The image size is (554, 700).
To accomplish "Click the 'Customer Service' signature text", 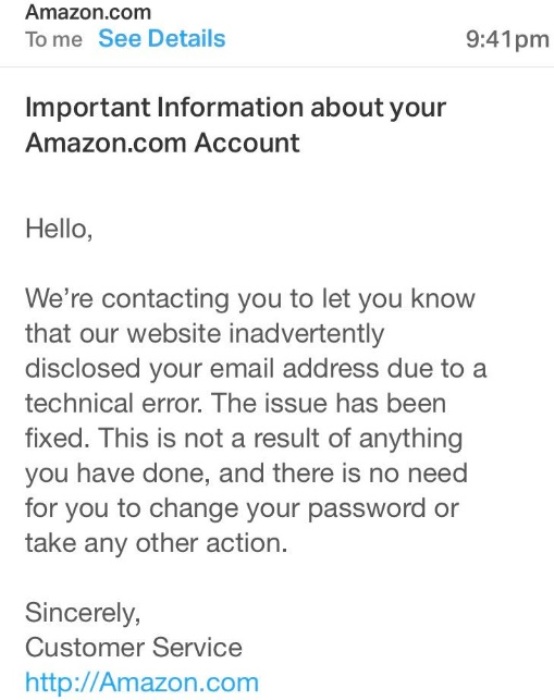I will [134, 647].
